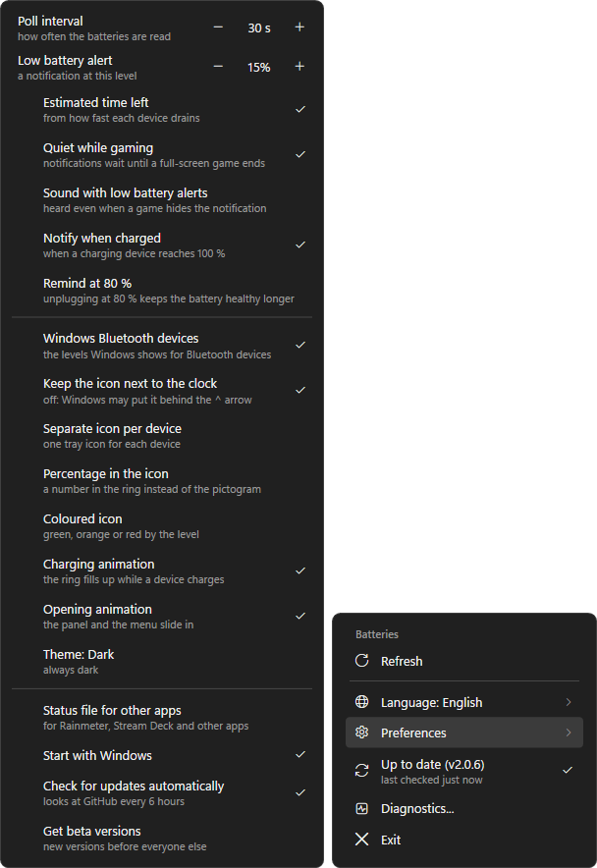The image size is (597, 868).
Task: Click 'green, orange or red by the level'
Action: [121, 535]
